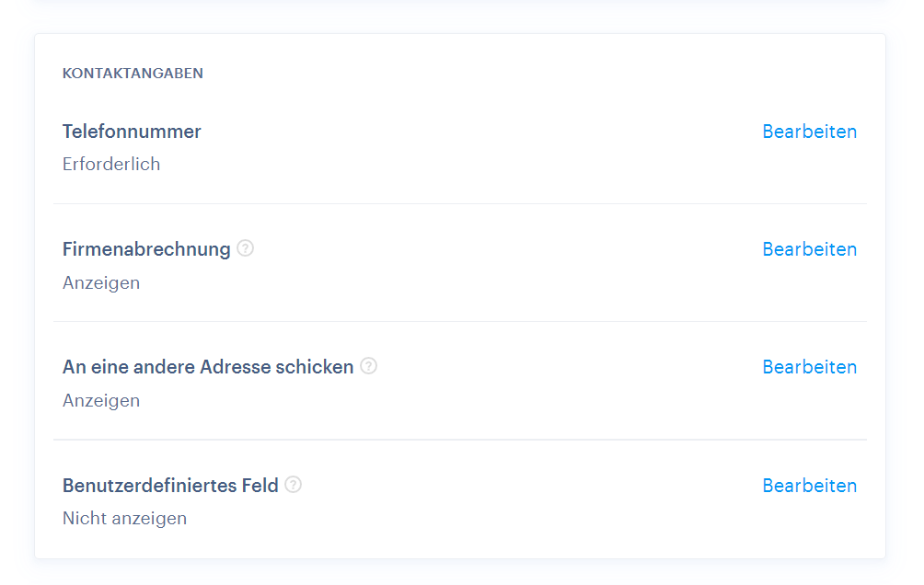Open the Firmenabrechnung help question-mark icon
The image size is (924, 585).
click(x=245, y=248)
